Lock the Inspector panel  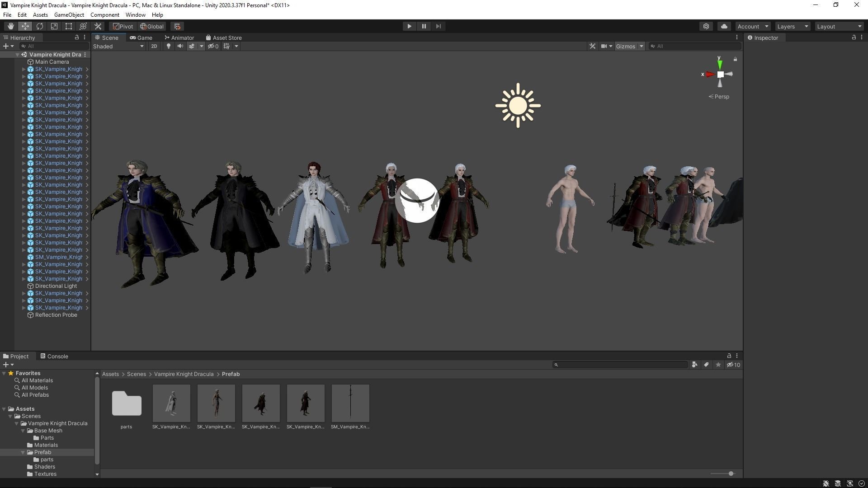(x=854, y=38)
